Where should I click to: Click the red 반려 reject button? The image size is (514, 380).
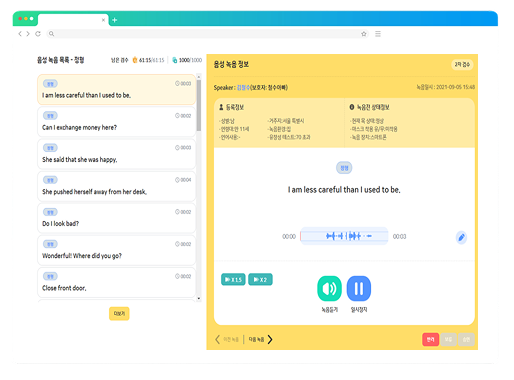pos(430,339)
